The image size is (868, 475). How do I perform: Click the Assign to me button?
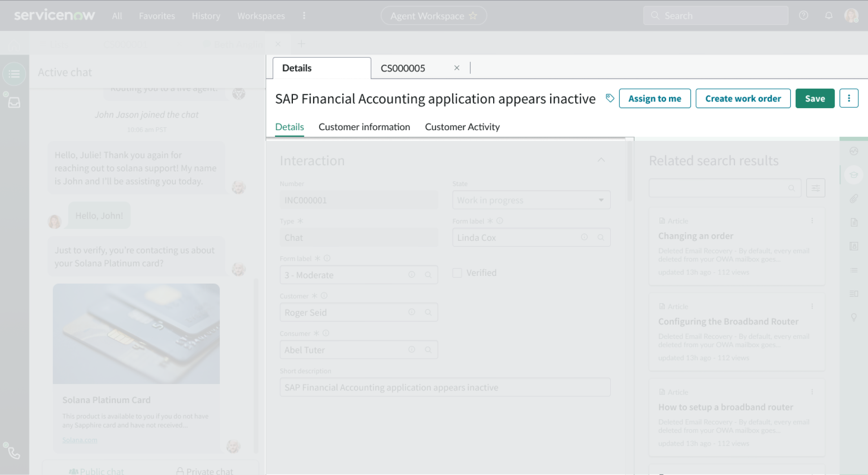[x=654, y=98]
